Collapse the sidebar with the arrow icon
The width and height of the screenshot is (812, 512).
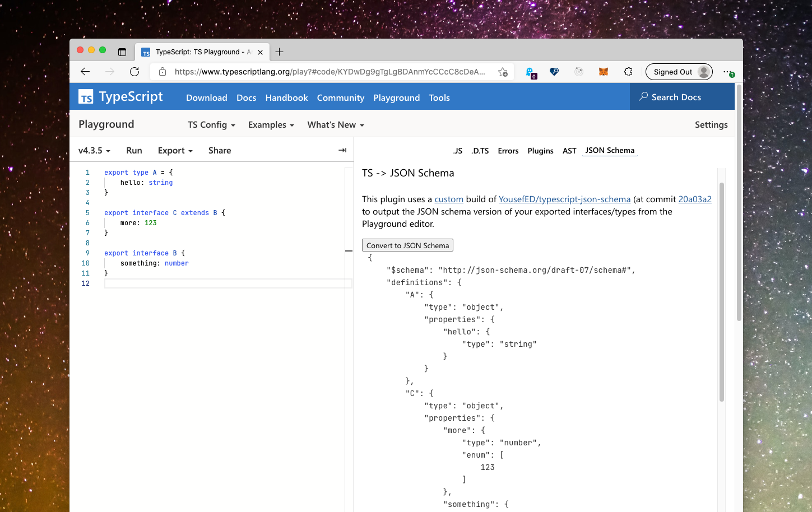tap(342, 150)
